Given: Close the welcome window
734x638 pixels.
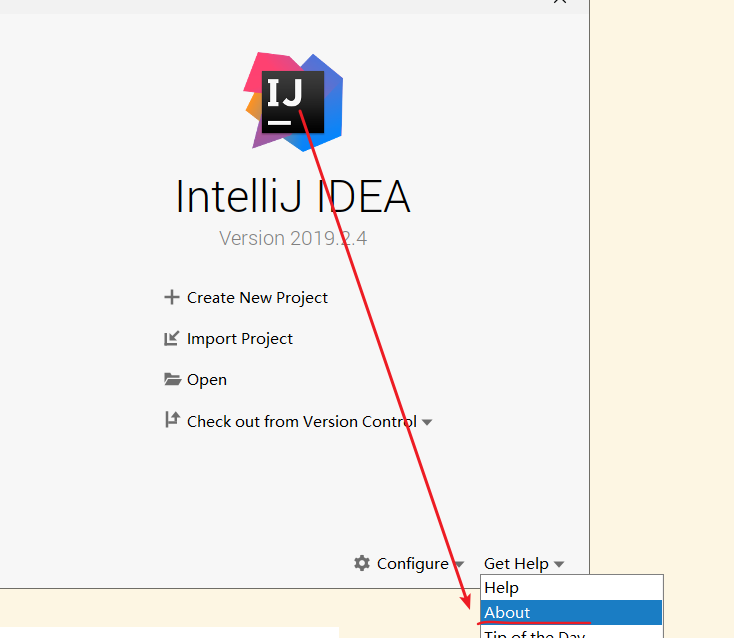Looking at the screenshot, I should (560, 1).
